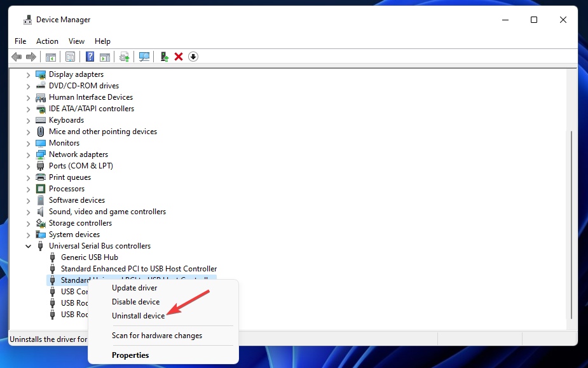Expand the Display adapters category
588x368 pixels.
click(x=28, y=74)
